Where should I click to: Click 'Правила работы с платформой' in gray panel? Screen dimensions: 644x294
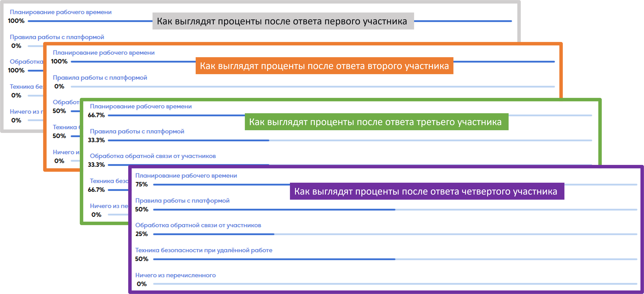57,37
